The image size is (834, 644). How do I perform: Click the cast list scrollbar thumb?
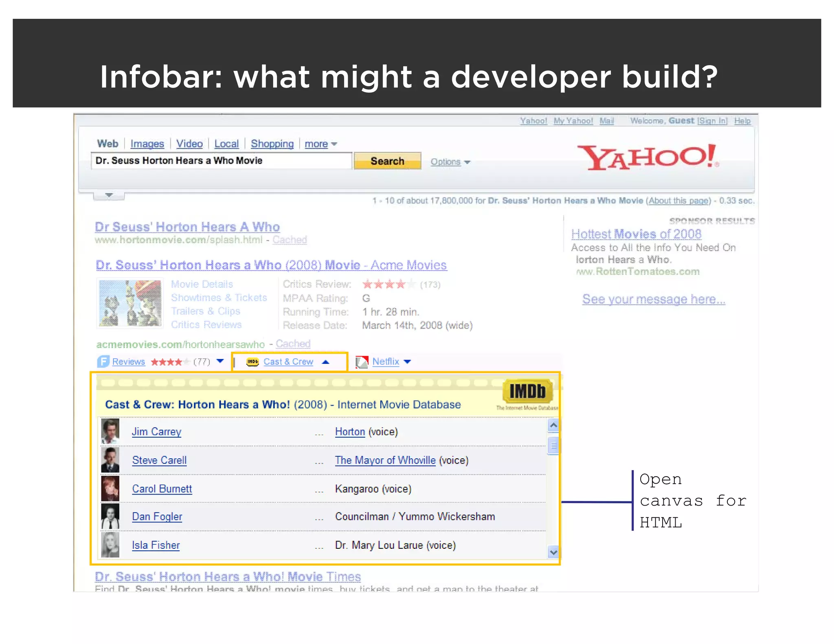coord(553,446)
